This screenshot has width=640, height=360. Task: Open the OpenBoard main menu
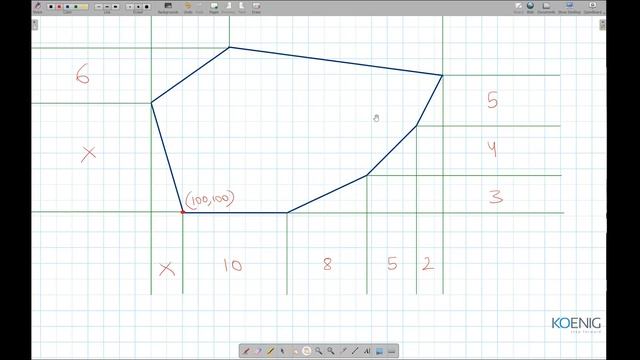[593, 7]
